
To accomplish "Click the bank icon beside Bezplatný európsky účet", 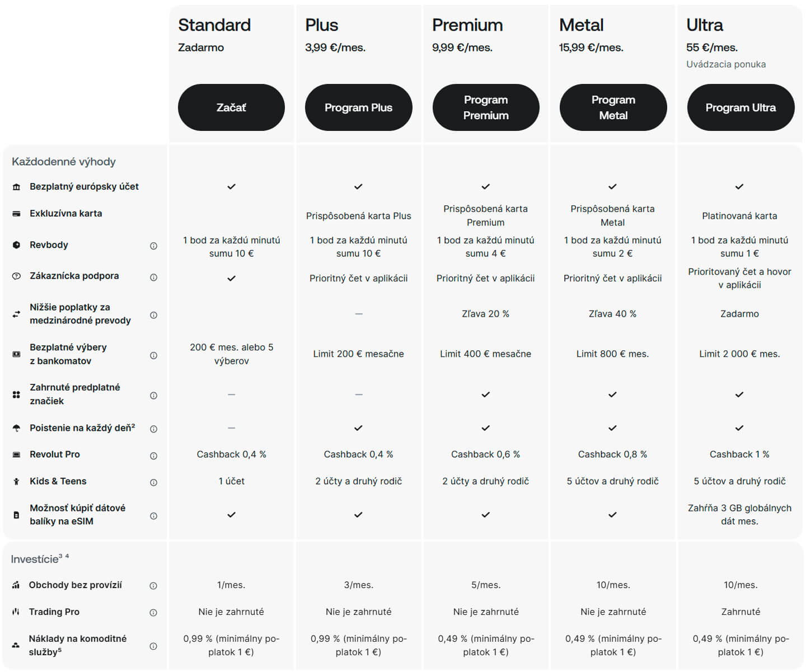I will click(16, 187).
